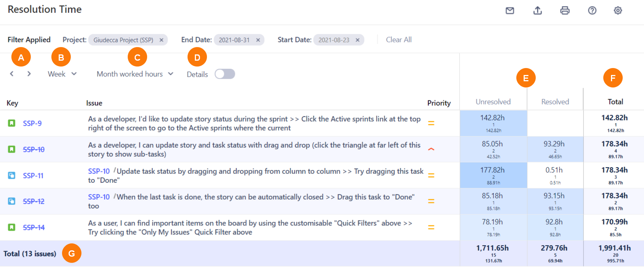
Task: Open the help question mark icon
Action: 592,11
